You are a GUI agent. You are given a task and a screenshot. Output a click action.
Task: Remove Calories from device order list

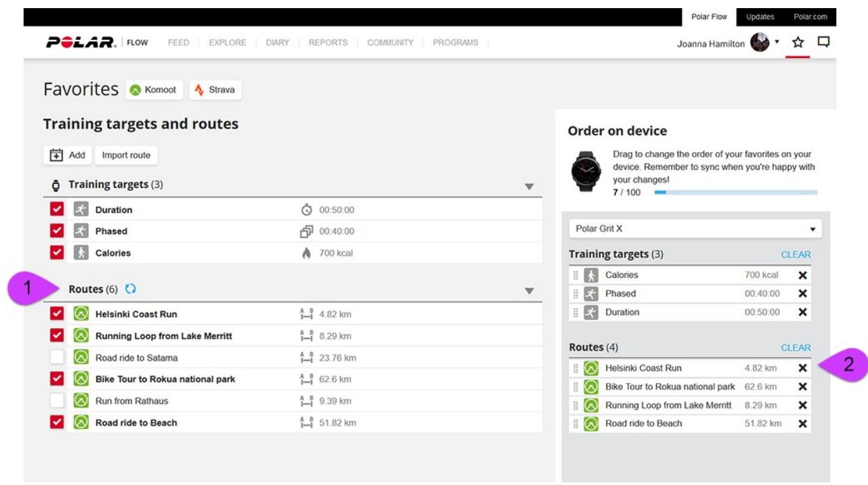coord(802,275)
